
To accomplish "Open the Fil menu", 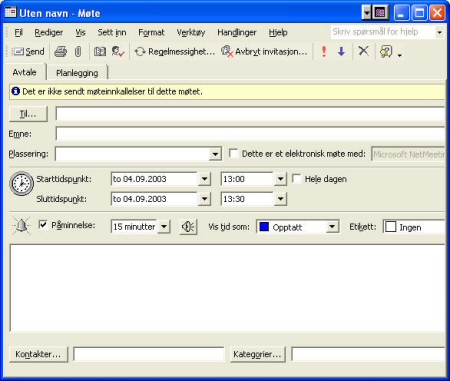I will coord(18,32).
